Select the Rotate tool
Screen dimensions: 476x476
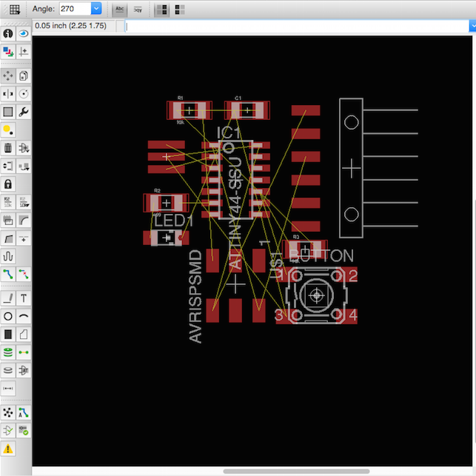(24, 94)
